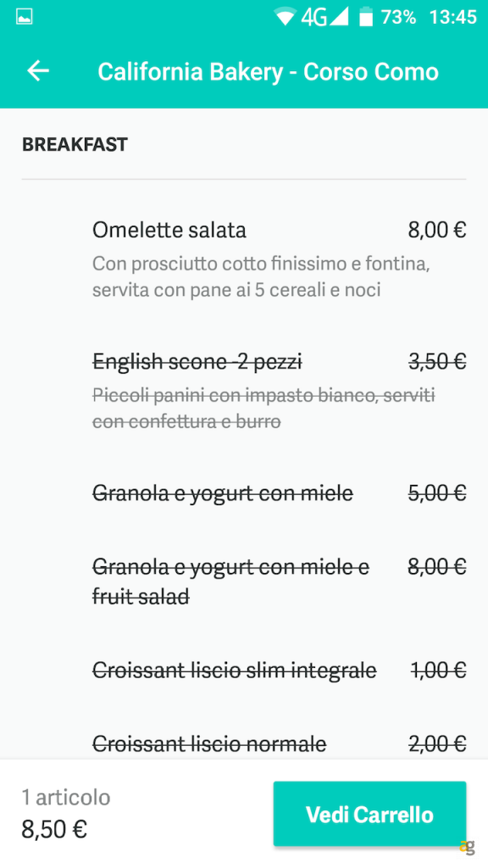Tap the 8,00 € price of Omelette salata
The image size is (488, 868).
pyautogui.click(x=435, y=230)
